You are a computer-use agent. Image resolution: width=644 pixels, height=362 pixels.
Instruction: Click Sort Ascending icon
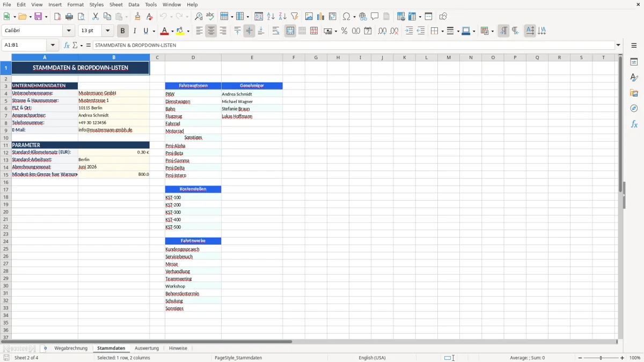pyautogui.click(x=271, y=17)
